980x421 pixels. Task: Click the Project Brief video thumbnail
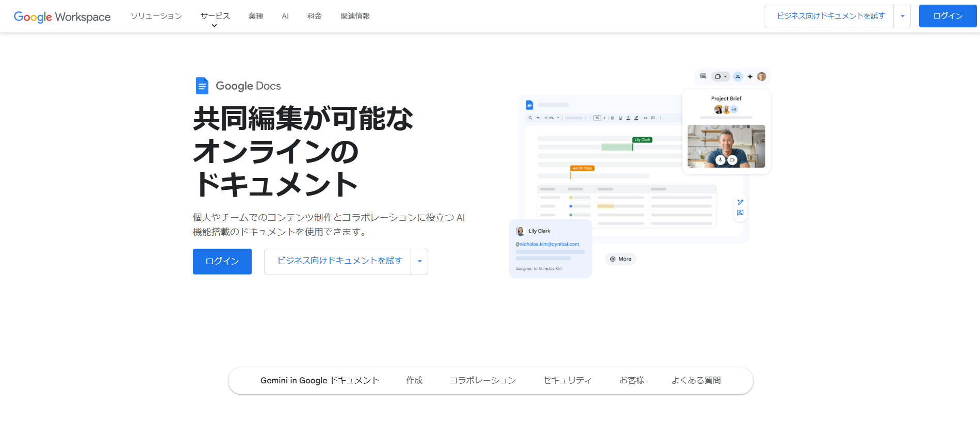click(x=726, y=146)
